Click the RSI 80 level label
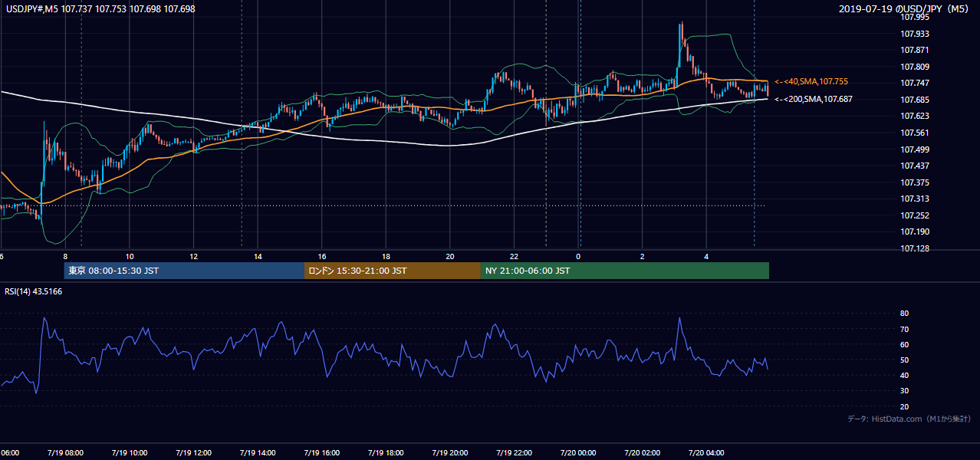Screen dimensions: 980x460 pos(905,314)
